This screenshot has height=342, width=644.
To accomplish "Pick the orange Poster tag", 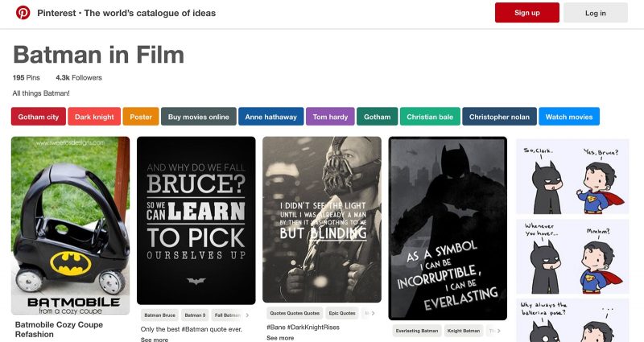I will 141,117.
